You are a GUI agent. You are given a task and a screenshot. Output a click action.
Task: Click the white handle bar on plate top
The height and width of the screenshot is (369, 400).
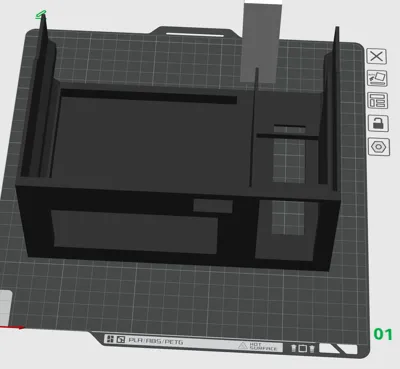click(195, 34)
